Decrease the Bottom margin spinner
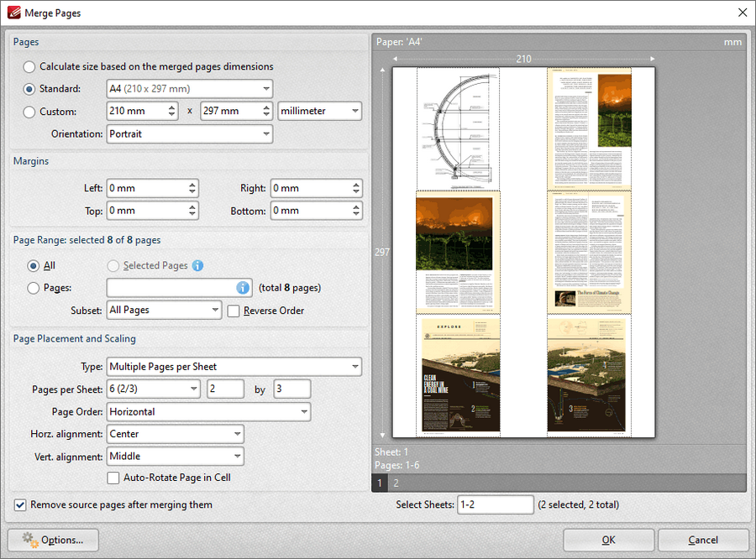756x559 pixels. (356, 215)
